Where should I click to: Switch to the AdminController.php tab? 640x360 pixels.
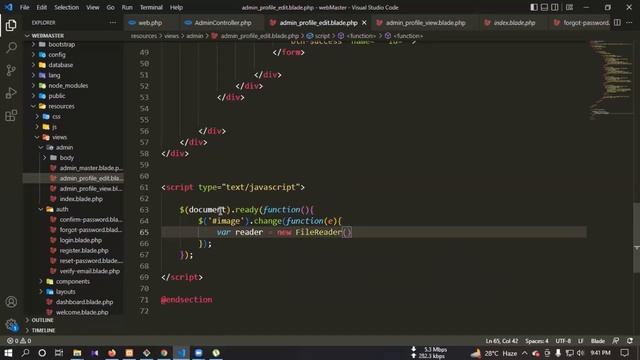(223, 23)
